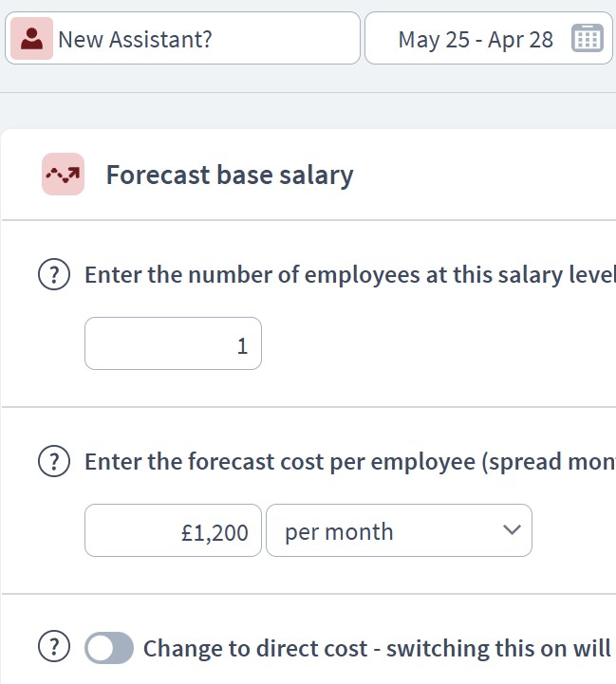616x684 pixels.
Task: Open help tooltip beside direct cost switch
Action: tap(54, 646)
